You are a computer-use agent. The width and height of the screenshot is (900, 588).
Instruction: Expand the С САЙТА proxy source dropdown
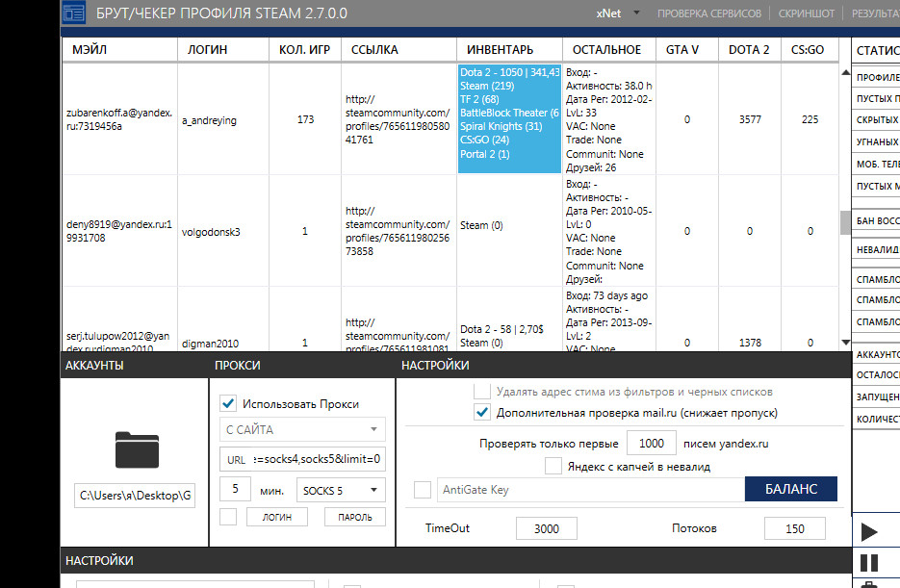302,429
